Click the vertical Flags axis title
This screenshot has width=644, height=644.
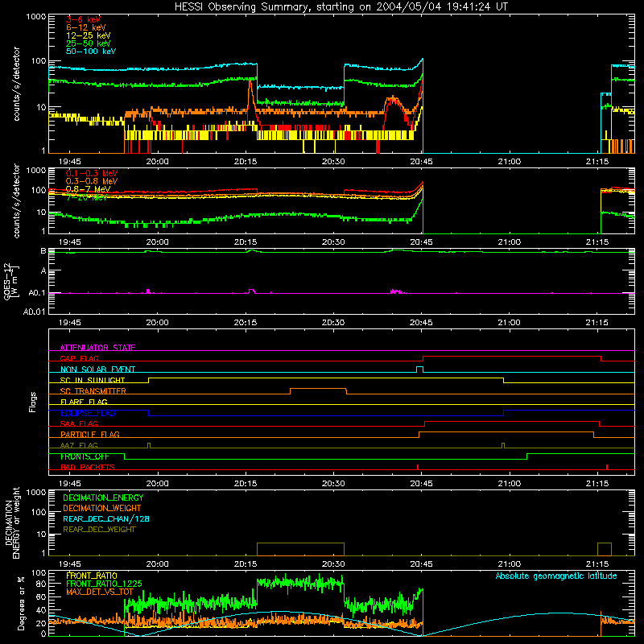tap(32, 402)
